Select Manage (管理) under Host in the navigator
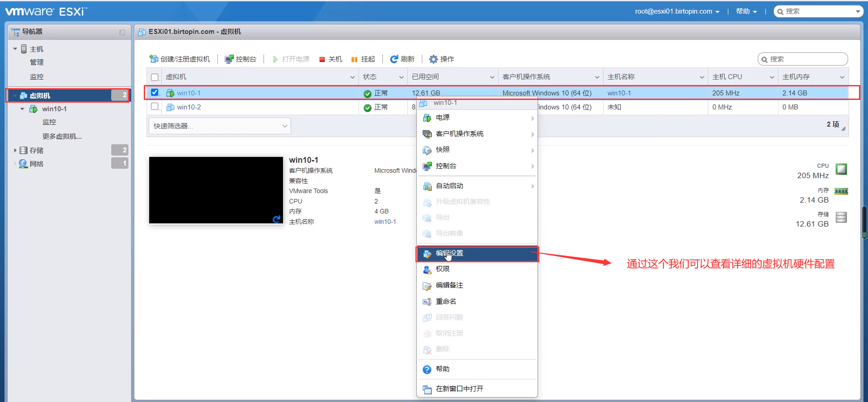Viewport: 868px width, 402px height. pos(37,62)
